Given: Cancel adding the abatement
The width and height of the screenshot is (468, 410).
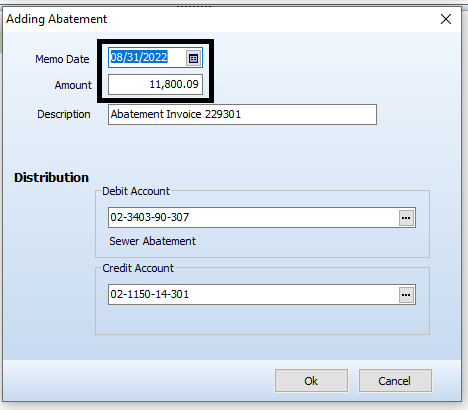Looking at the screenshot, I should pos(395,381).
